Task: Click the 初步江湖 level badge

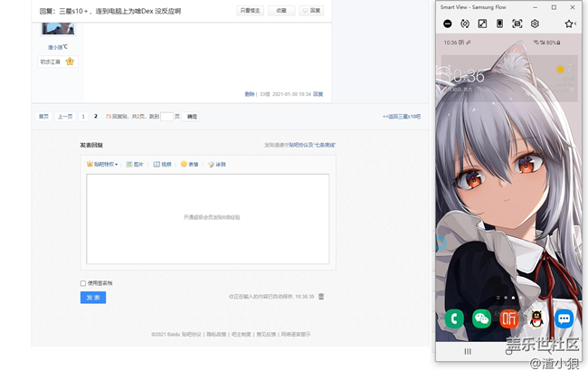Action: (x=58, y=62)
